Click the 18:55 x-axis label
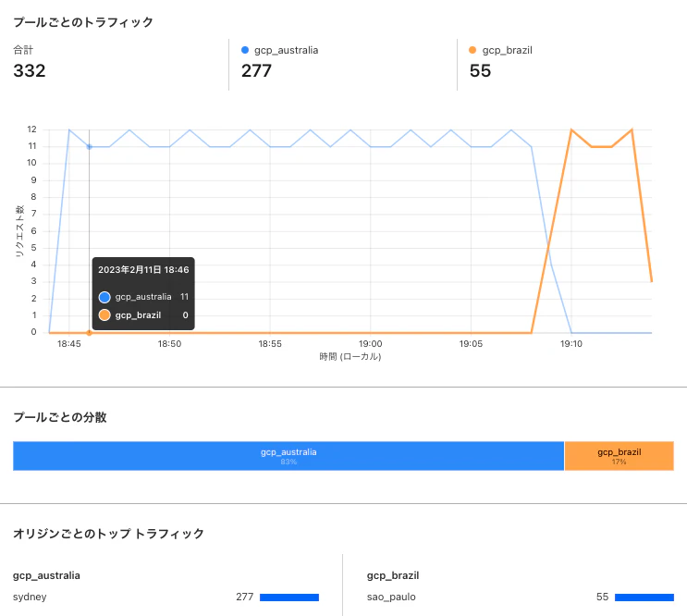687x616 pixels. click(270, 344)
